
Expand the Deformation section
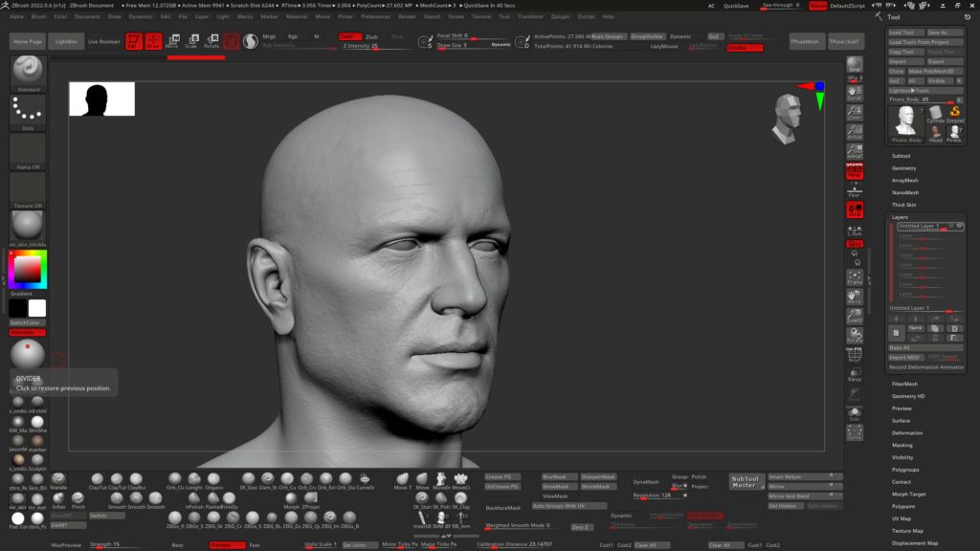pos(907,432)
